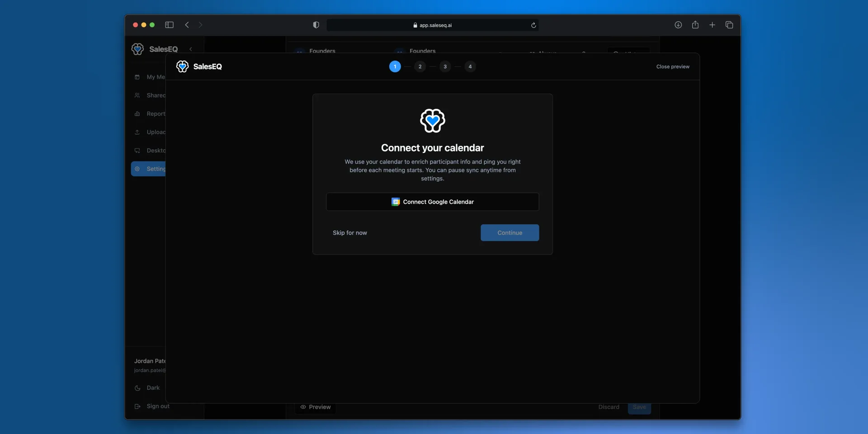Click the large heart brain logo in card
This screenshot has height=434, width=868.
433,121
